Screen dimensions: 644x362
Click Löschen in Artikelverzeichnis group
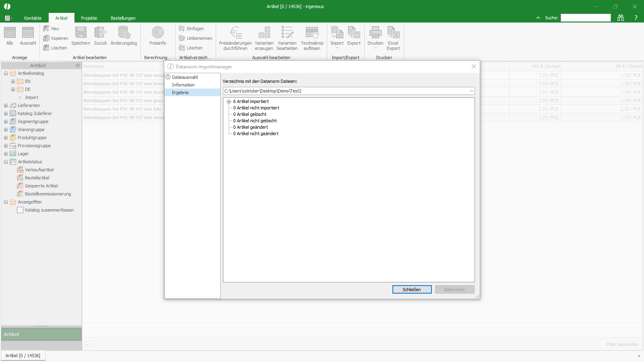tap(191, 48)
